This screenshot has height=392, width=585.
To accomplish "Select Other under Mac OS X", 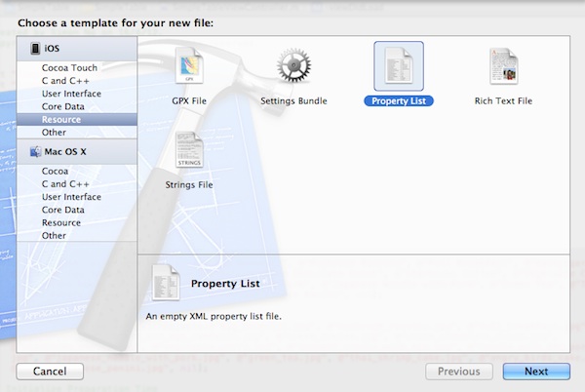I will point(54,235).
